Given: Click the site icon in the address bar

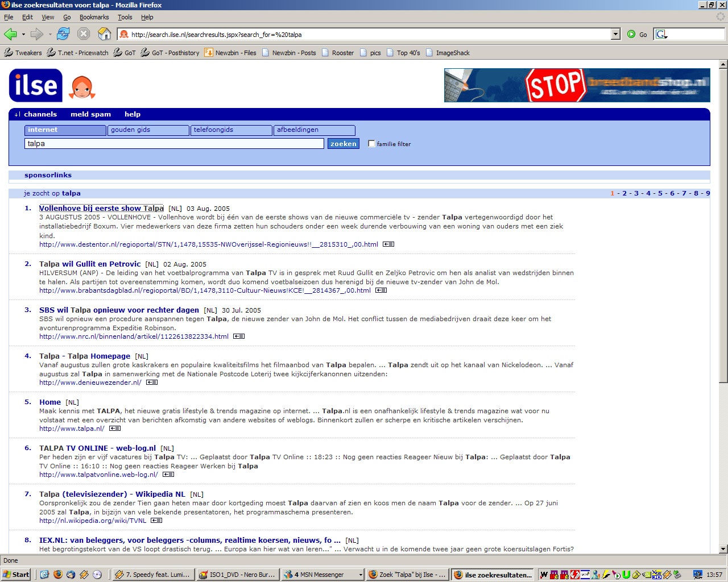Looking at the screenshot, I should [124, 35].
